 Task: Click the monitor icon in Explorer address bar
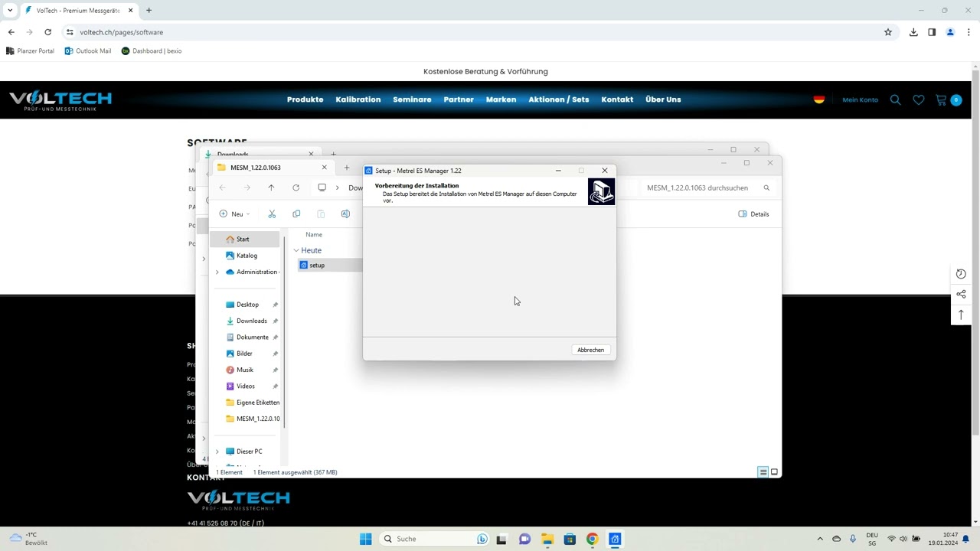pyautogui.click(x=322, y=187)
